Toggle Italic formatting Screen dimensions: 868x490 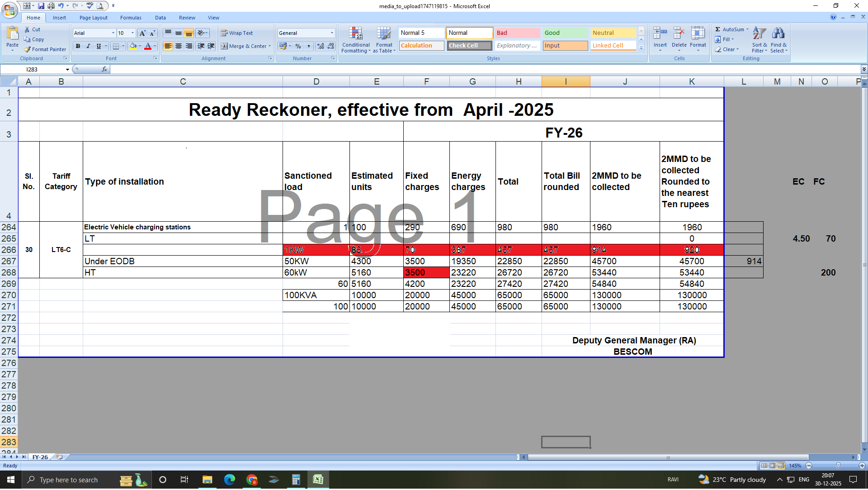(x=88, y=46)
